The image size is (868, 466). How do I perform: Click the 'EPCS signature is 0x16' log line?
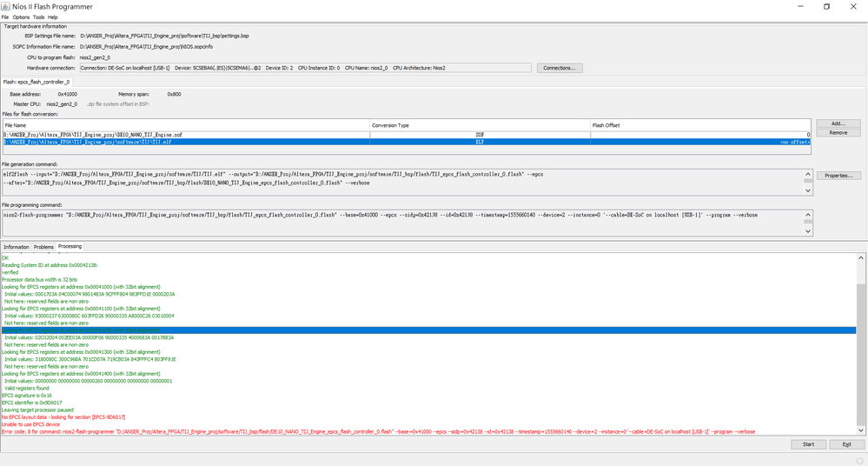[27, 396]
